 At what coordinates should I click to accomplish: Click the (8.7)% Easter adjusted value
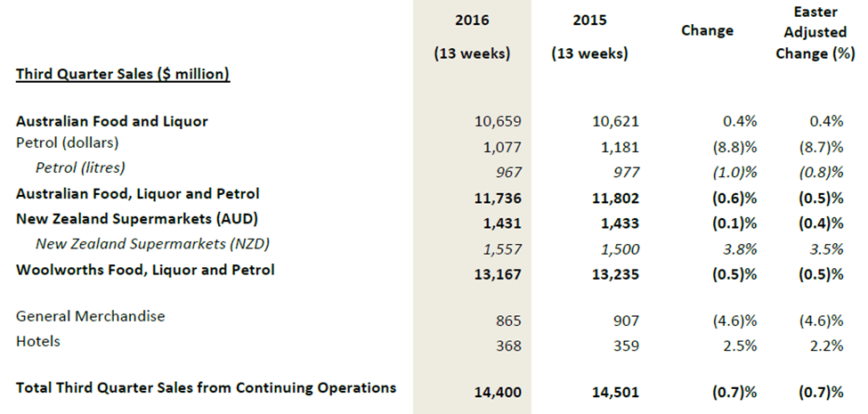tap(821, 147)
